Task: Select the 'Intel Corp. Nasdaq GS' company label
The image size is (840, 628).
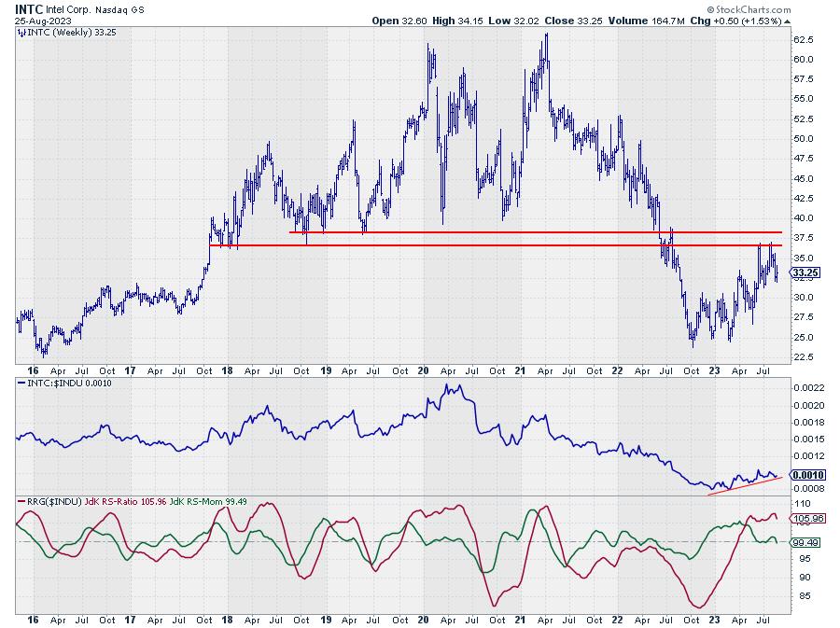Action: (x=95, y=9)
